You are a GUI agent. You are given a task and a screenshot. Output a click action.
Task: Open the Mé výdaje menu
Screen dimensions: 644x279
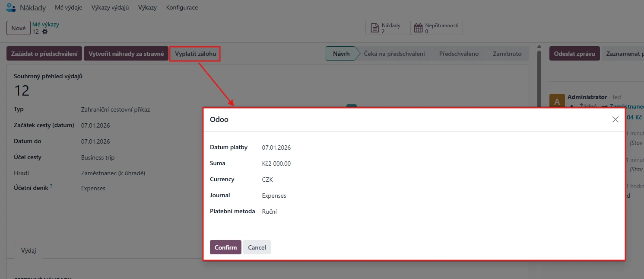[x=69, y=8]
